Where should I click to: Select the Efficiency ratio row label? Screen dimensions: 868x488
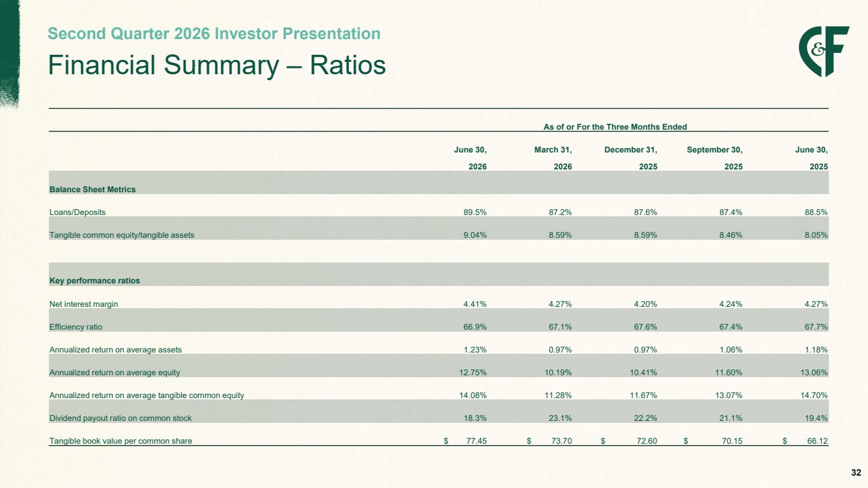point(76,327)
